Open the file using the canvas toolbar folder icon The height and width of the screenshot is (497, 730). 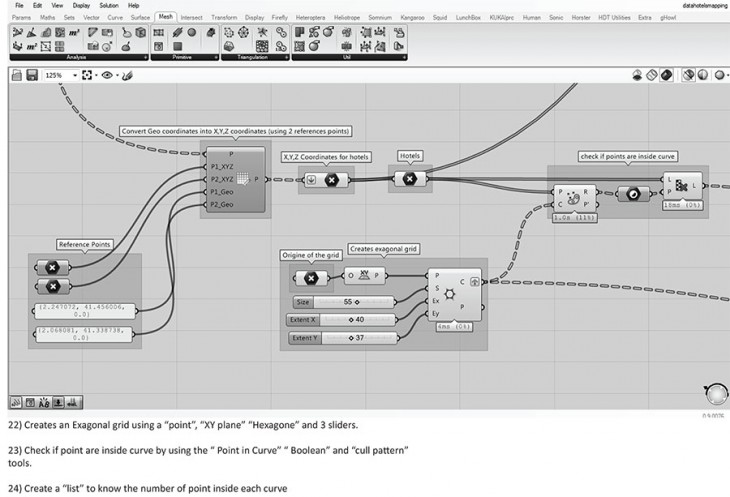coord(17,75)
